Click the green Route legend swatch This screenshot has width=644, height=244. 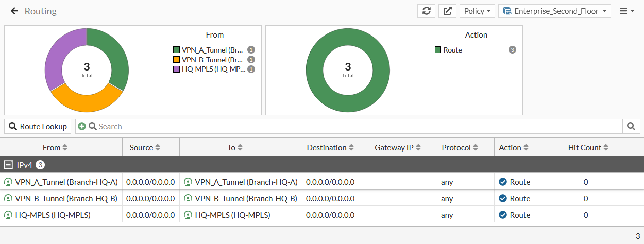(x=438, y=50)
